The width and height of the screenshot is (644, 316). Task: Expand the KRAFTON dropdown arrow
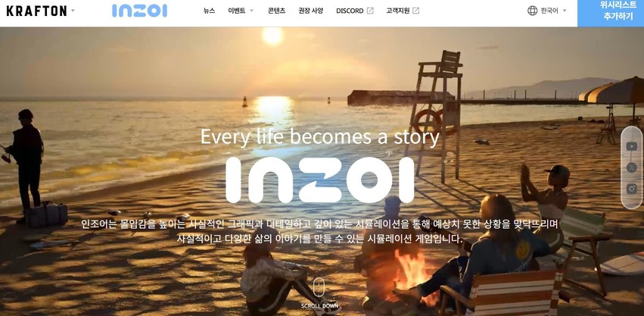tap(73, 11)
